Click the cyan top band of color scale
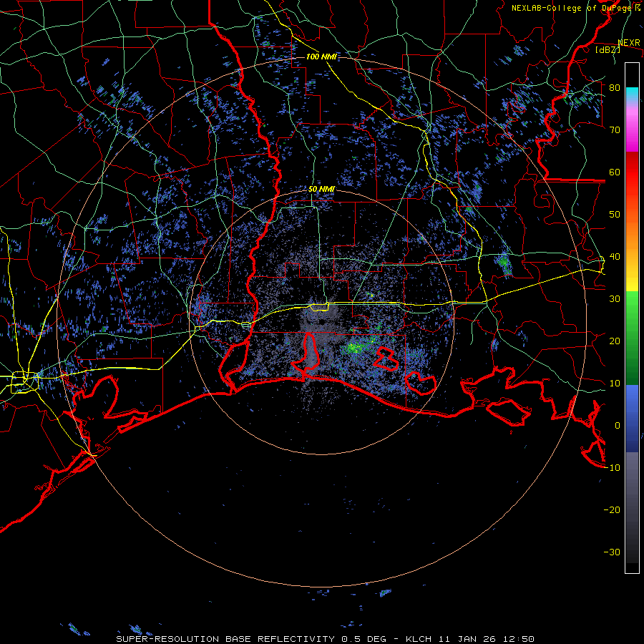The width and height of the screenshot is (644, 644). click(x=632, y=93)
